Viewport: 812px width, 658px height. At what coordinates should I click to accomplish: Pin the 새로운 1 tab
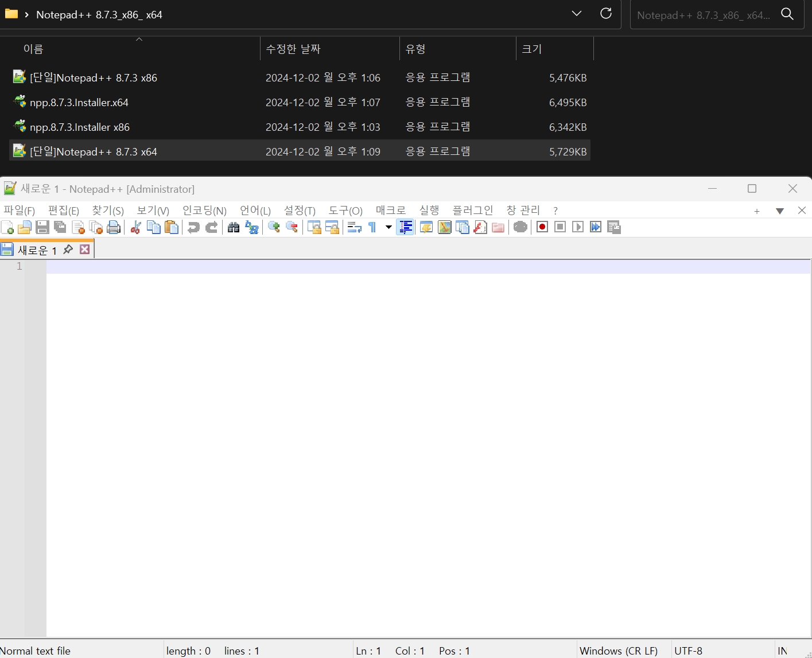pyautogui.click(x=68, y=249)
